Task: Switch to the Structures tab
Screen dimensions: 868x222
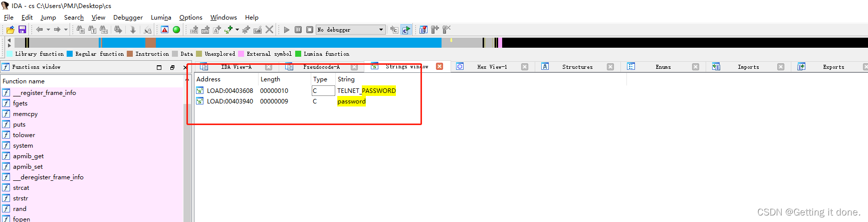Action: pos(577,67)
